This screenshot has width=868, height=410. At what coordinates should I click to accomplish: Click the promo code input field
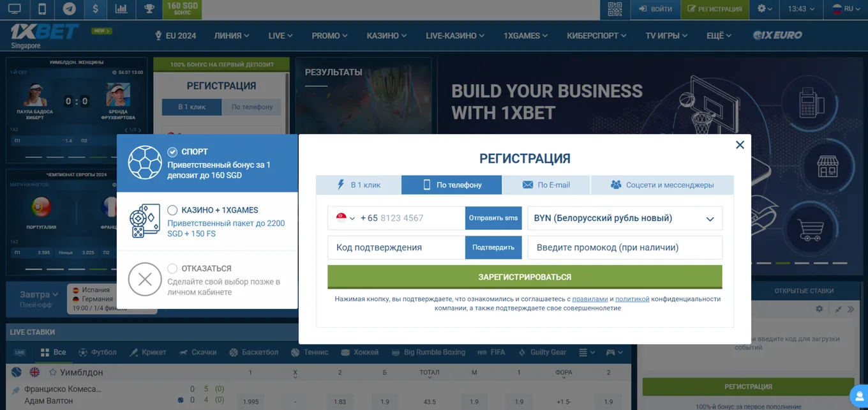[625, 247]
